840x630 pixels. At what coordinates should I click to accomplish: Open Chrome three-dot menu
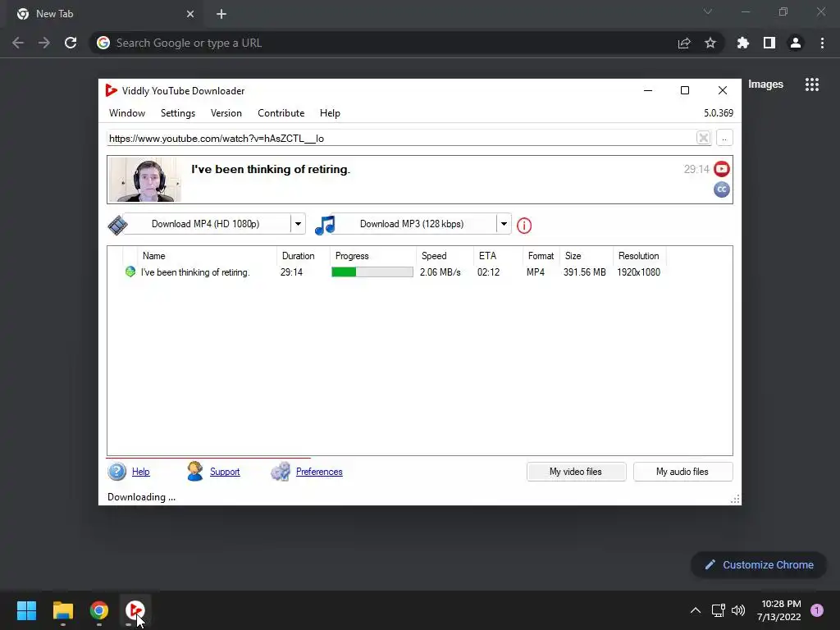(x=822, y=43)
